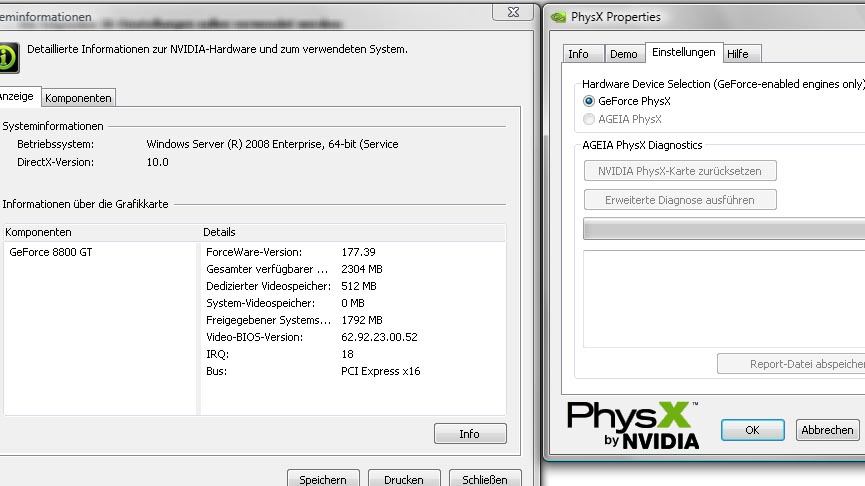This screenshot has height=486, width=865.
Task: Click the Drucken button
Action: click(x=404, y=479)
